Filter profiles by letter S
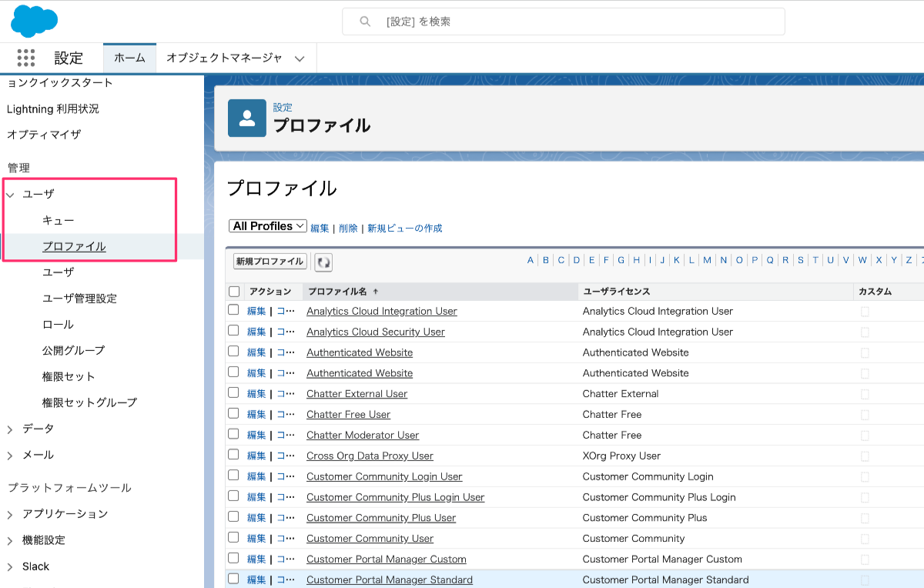 click(800, 260)
